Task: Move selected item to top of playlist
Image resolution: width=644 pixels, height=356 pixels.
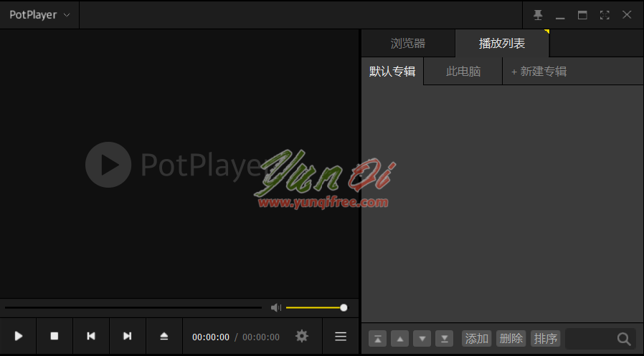Action: coord(377,339)
